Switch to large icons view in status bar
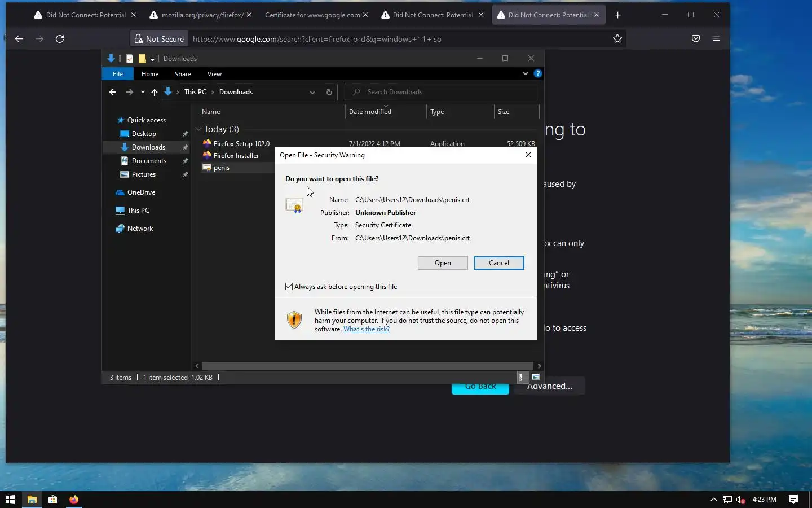Screen dimensions: 812x508 pyautogui.click(x=536, y=377)
